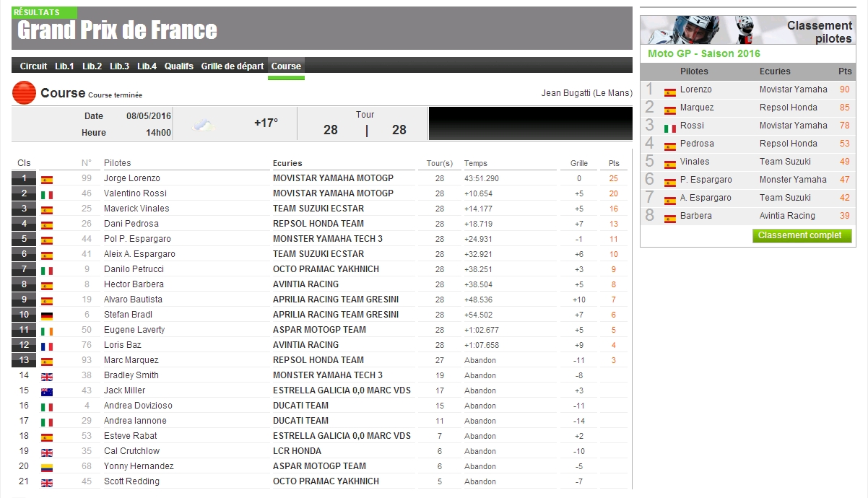Viewport: 868px width, 498px height.
Task: Click the black banner beside the lap counter
Action: [531, 123]
